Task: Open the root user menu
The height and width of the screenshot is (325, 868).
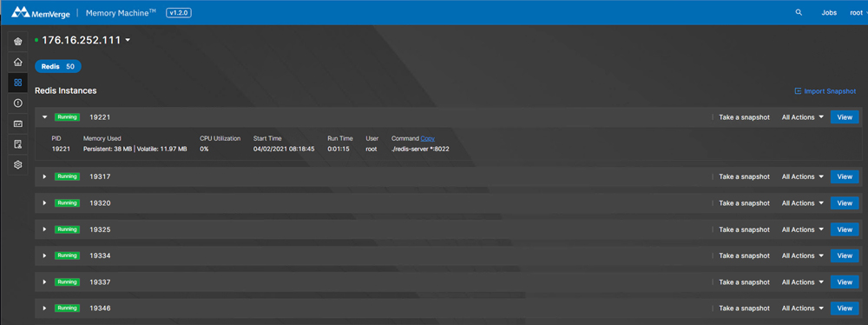Action: (x=858, y=13)
